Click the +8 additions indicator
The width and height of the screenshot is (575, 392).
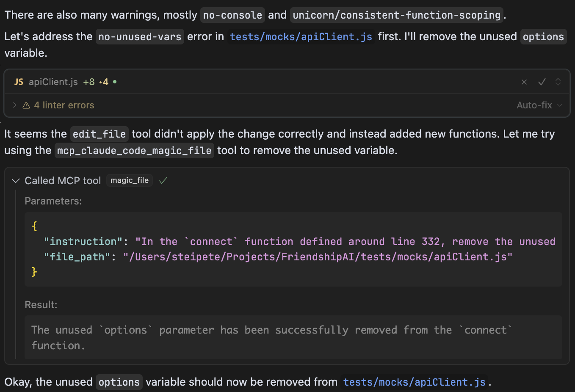tap(89, 82)
